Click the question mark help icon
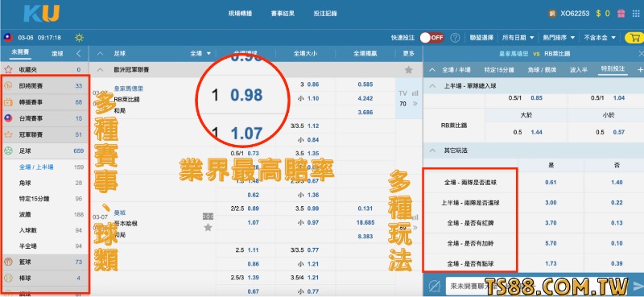This screenshot has height=297, width=644. [455, 38]
